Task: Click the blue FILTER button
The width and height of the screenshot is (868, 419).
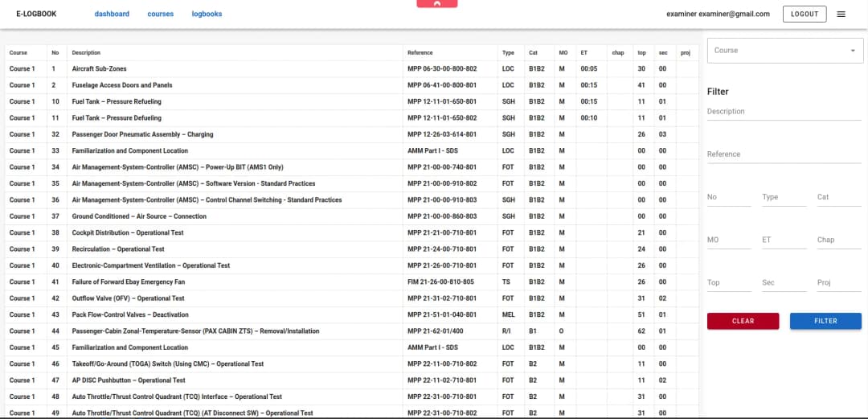Action: tap(825, 321)
